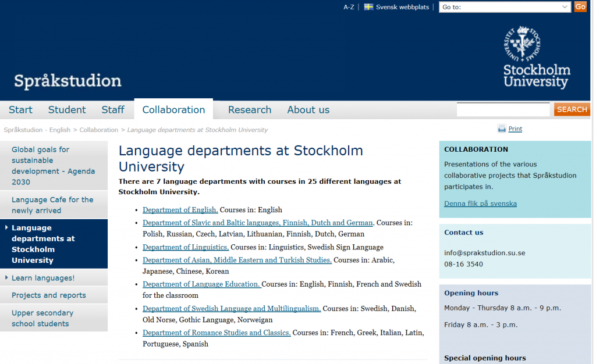Click 'Denna flik på svenska' link
The image size is (596, 364).
[x=480, y=204]
